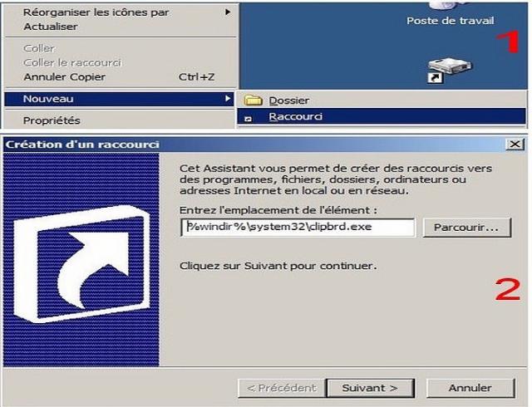Image resolution: width=532 pixels, height=407 pixels.
Task: Click the small shortcut icon beside Raccourci
Action: pyautogui.click(x=249, y=119)
